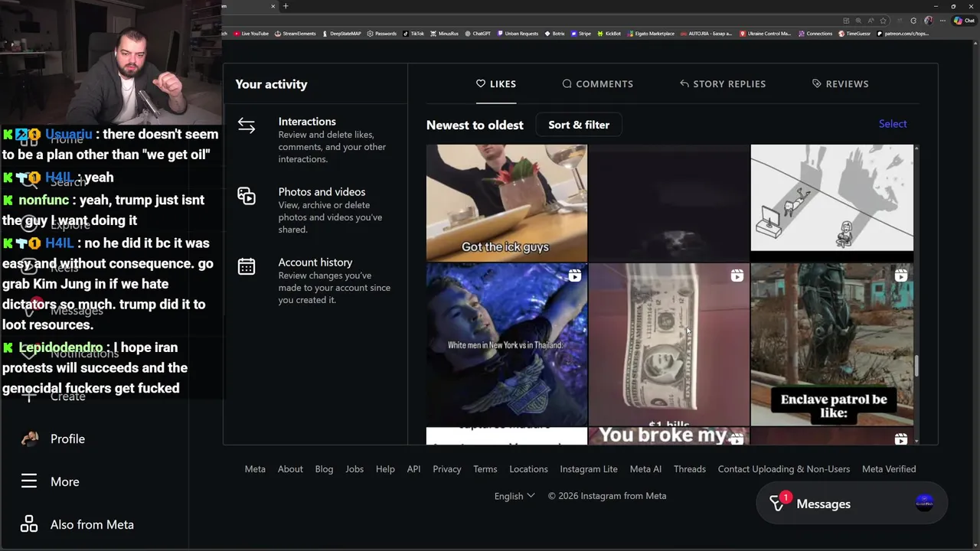980x551 pixels.
Task: Open the DeepStateMAP bookmark
Action: [x=341, y=34]
